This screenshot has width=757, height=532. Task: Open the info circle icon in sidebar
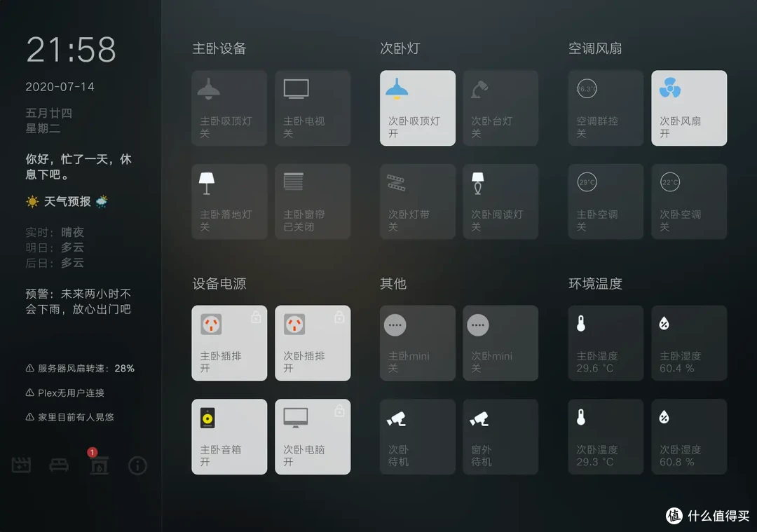pos(137,465)
